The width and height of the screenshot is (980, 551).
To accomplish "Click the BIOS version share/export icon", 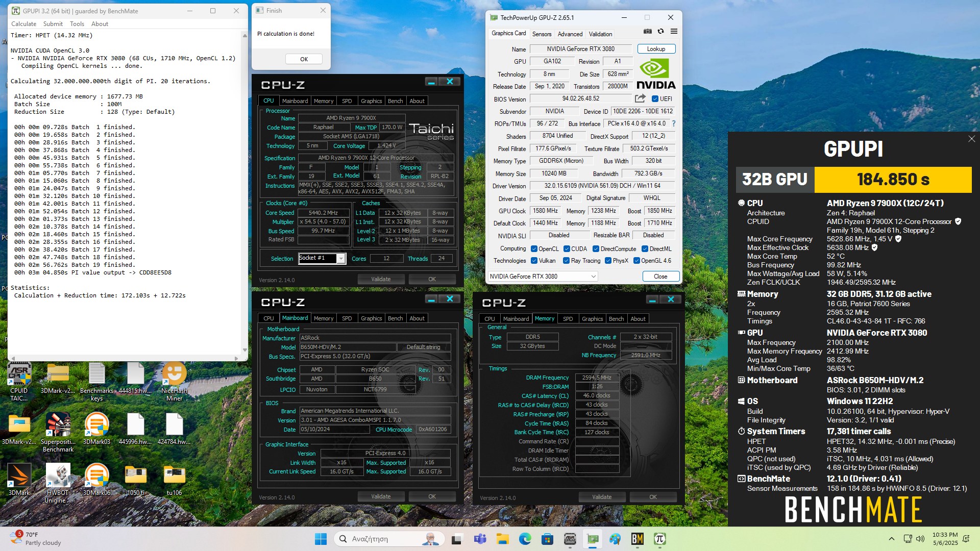I will click(x=640, y=98).
